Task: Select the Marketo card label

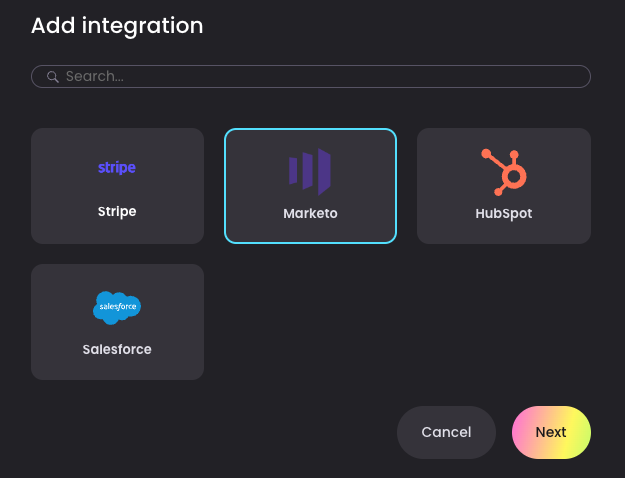Action: (x=311, y=214)
